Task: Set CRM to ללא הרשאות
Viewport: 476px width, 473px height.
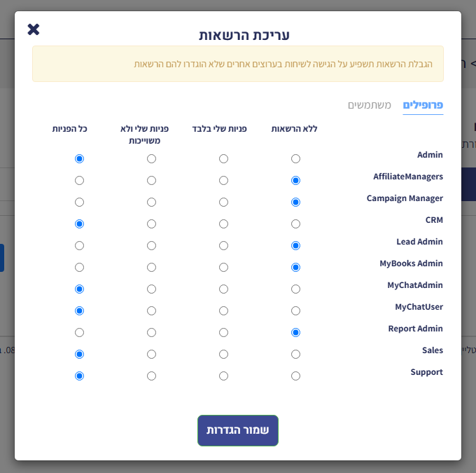Action: [x=295, y=224]
